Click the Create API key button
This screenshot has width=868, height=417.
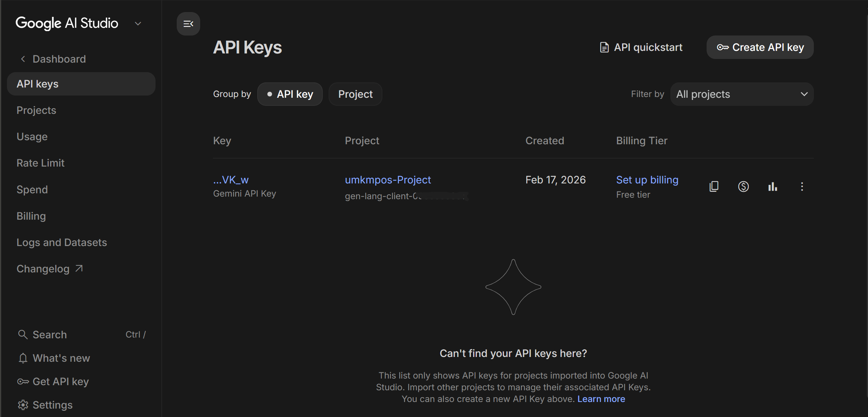760,47
